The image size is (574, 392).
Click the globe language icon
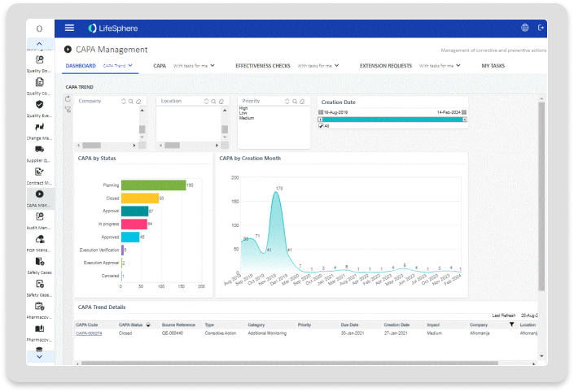[524, 28]
